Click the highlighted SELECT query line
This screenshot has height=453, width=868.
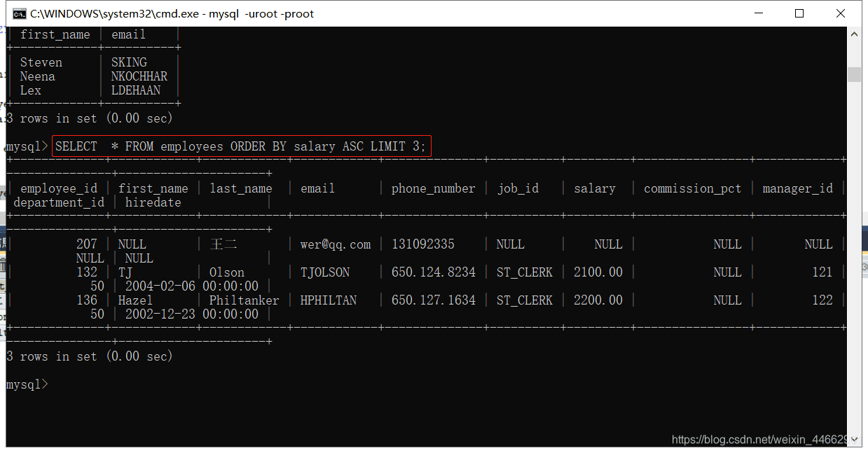click(240, 146)
